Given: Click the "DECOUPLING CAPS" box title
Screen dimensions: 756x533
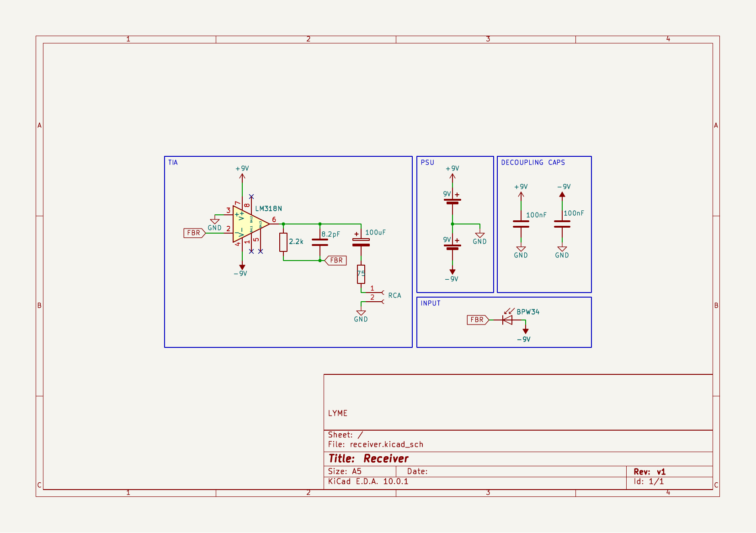Looking at the screenshot, I should pos(533,163).
